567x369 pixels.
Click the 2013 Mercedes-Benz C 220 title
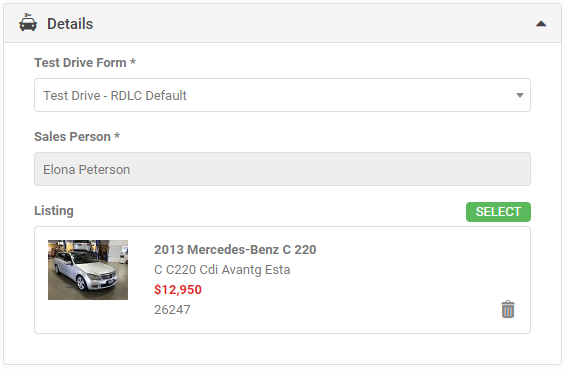pos(235,250)
